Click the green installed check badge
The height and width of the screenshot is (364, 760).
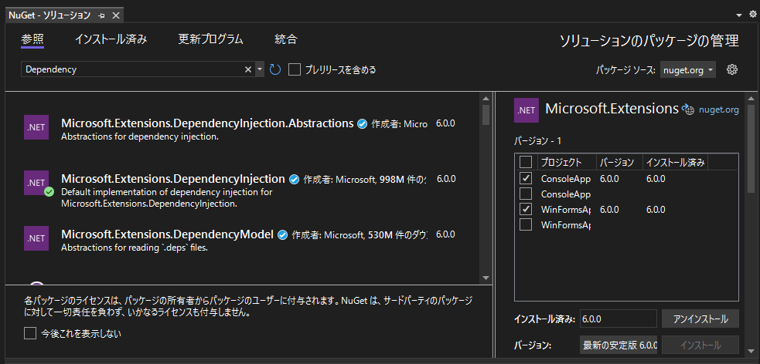48,191
